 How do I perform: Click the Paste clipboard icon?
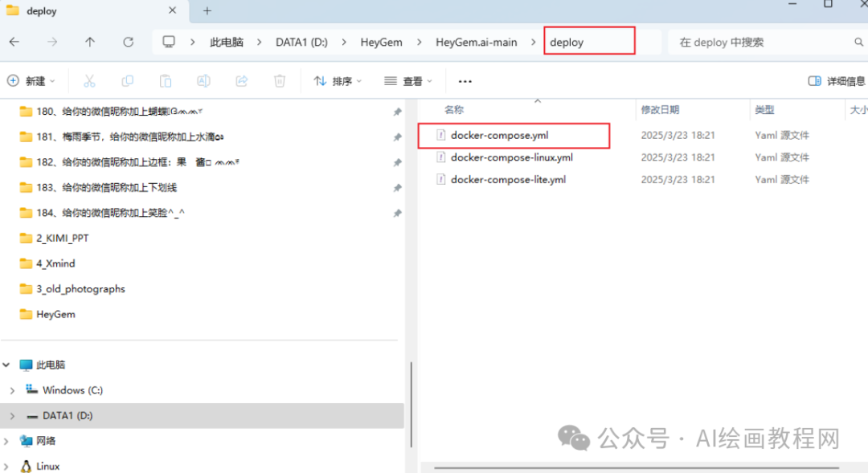[x=165, y=81]
